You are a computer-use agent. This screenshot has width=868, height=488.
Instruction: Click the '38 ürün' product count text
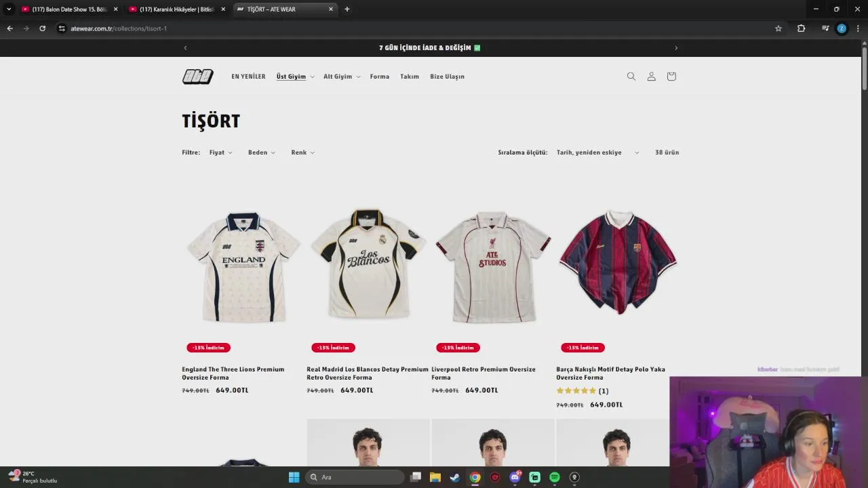tap(667, 152)
